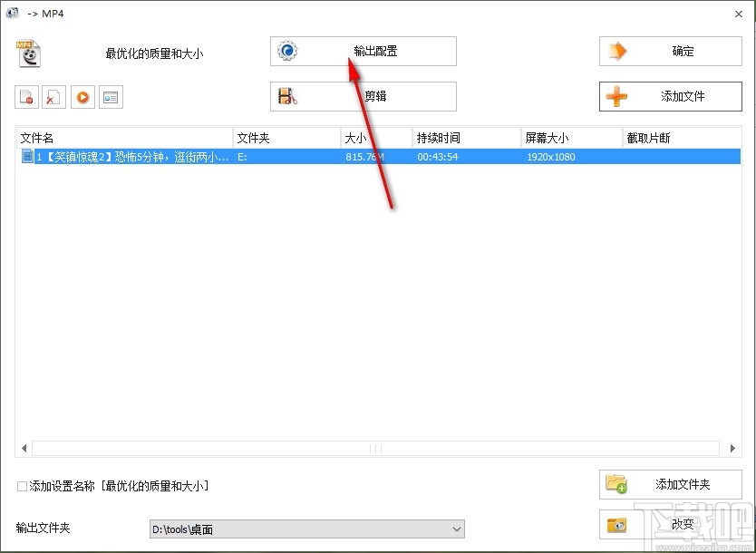The height and width of the screenshot is (553, 756).
Task: Open the 剪辑 clip editing button
Action: (x=363, y=96)
